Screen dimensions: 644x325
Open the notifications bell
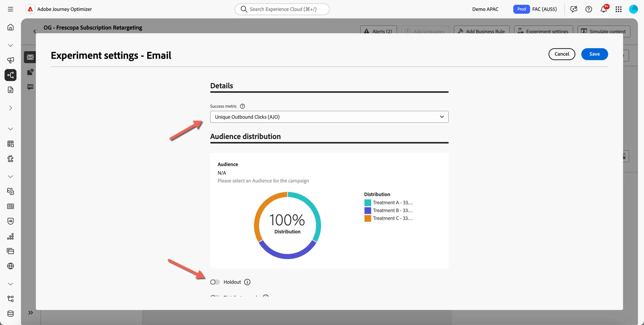pyautogui.click(x=604, y=9)
